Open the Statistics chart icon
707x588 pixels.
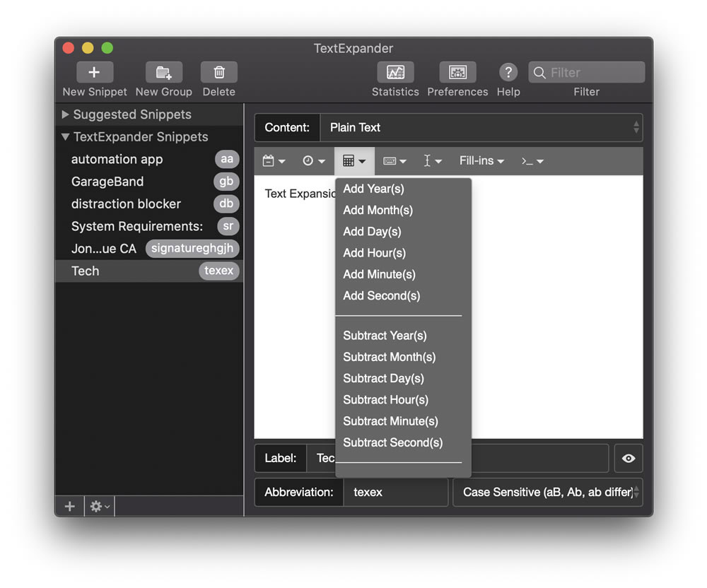coord(395,72)
